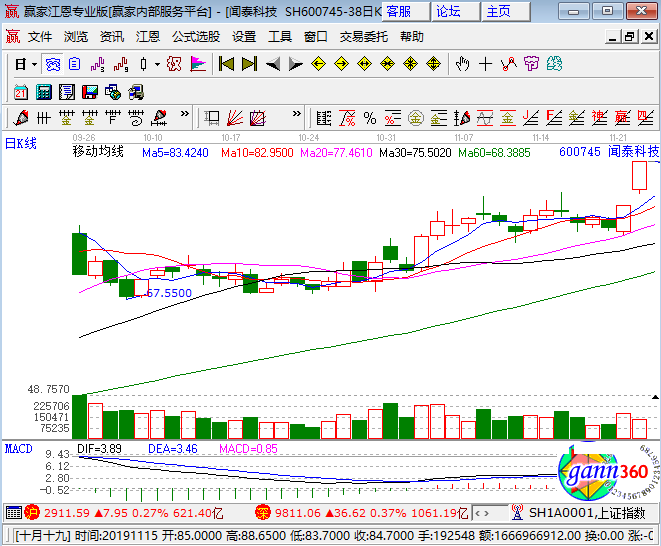This screenshot has height=546, width=661.
Task: Click the red 赢 angle-lines icon
Action: pos(623,118)
